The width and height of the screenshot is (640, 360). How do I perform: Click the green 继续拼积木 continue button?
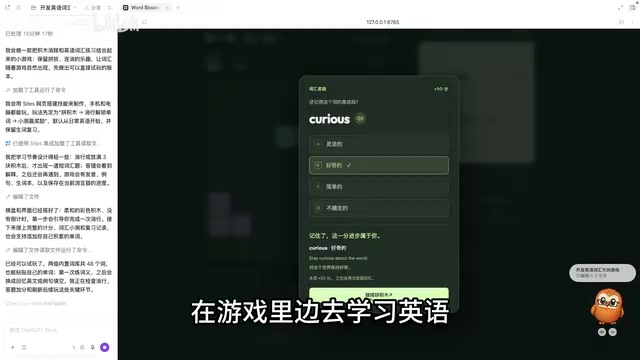(379, 294)
